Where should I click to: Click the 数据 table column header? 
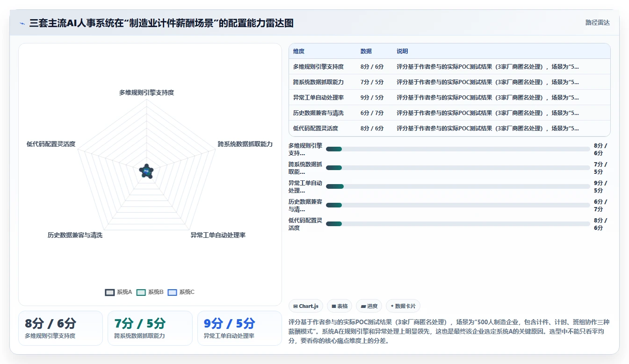[366, 51]
